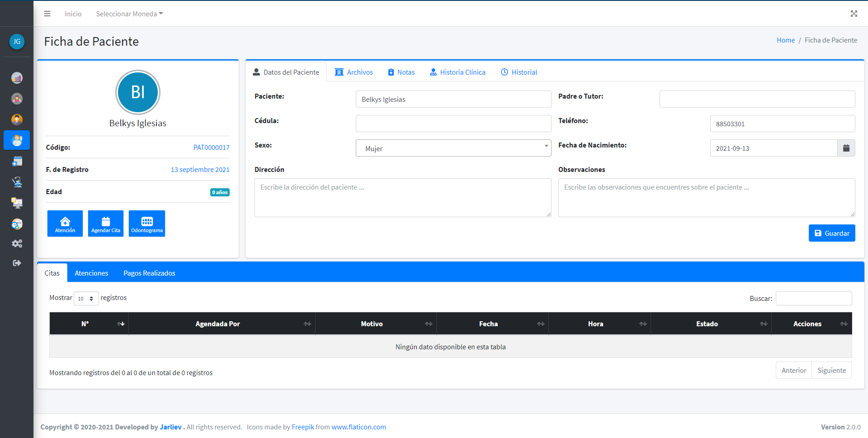Open the dental chair sidebar icon
Screen dimensions: 868x438
(17, 182)
